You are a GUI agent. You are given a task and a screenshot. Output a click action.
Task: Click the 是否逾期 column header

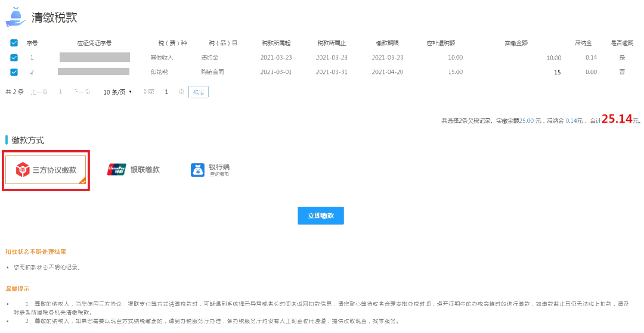pos(622,43)
